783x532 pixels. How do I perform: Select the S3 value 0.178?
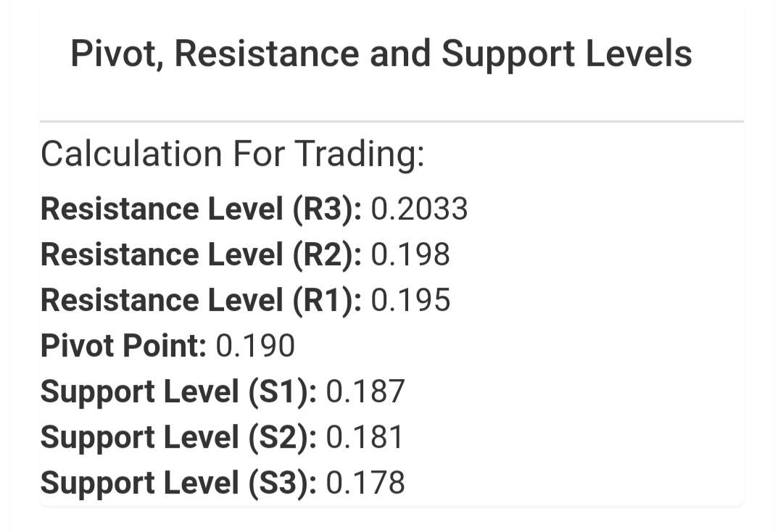pyautogui.click(x=365, y=483)
